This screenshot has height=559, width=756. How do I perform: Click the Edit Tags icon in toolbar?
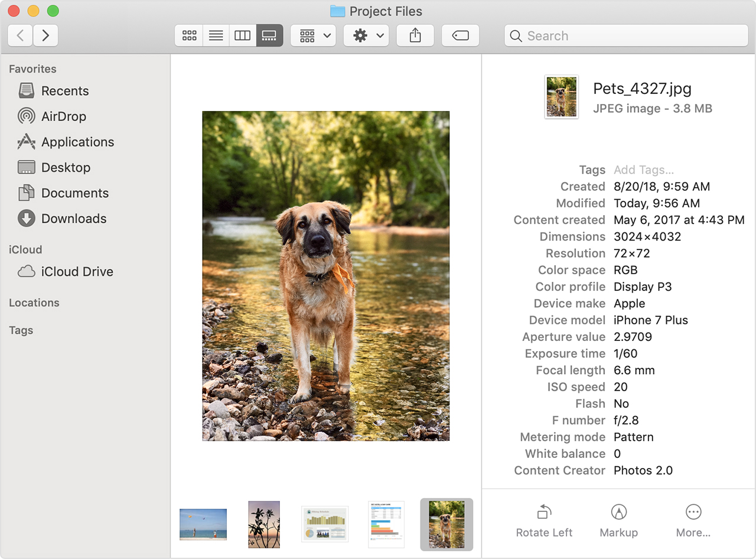click(x=460, y=35)
